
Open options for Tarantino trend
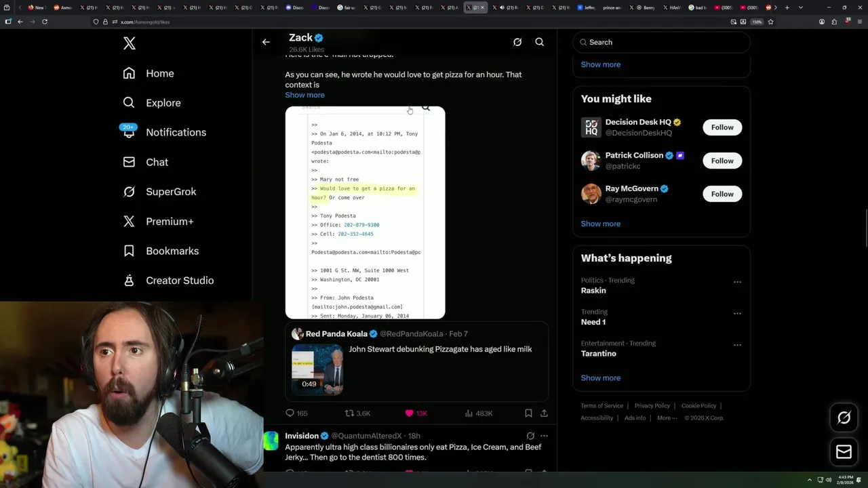[737, 345]
